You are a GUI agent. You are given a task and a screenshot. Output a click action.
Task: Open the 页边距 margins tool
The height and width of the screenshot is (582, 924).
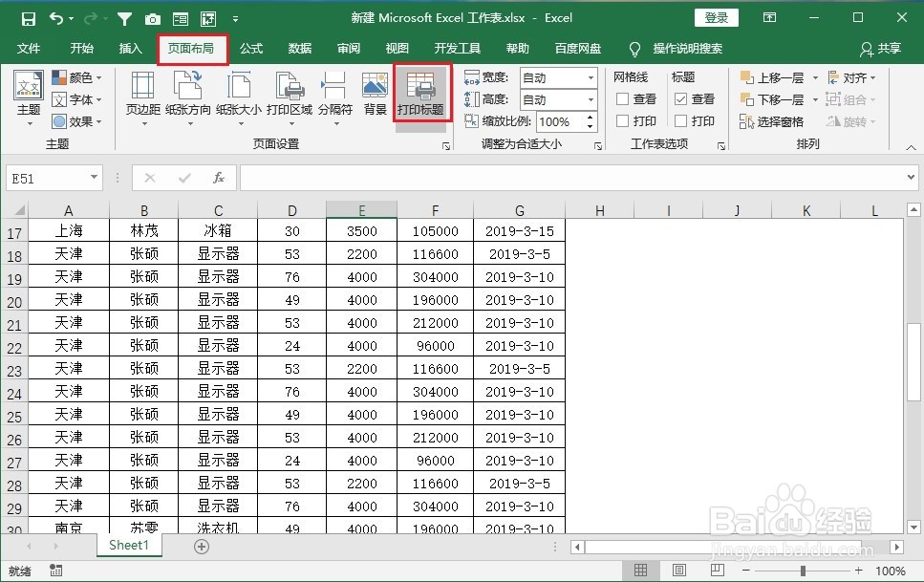coord(142,97)
